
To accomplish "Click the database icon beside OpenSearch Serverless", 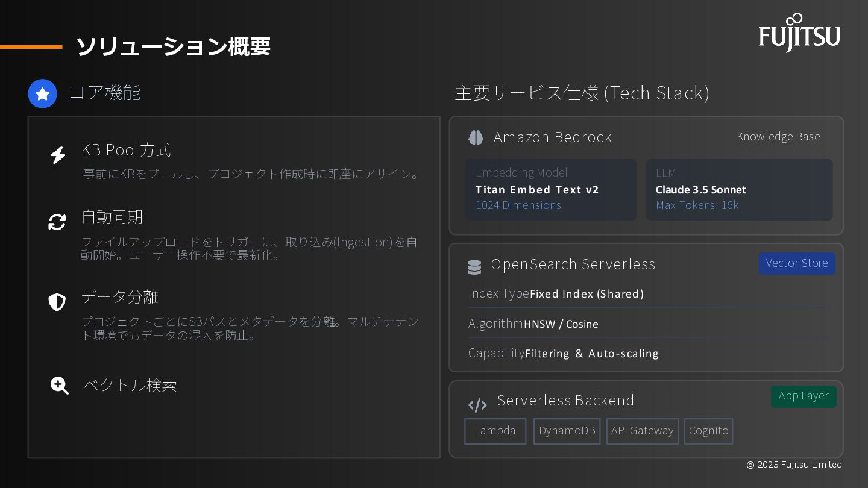I will (x=474, y=266).
